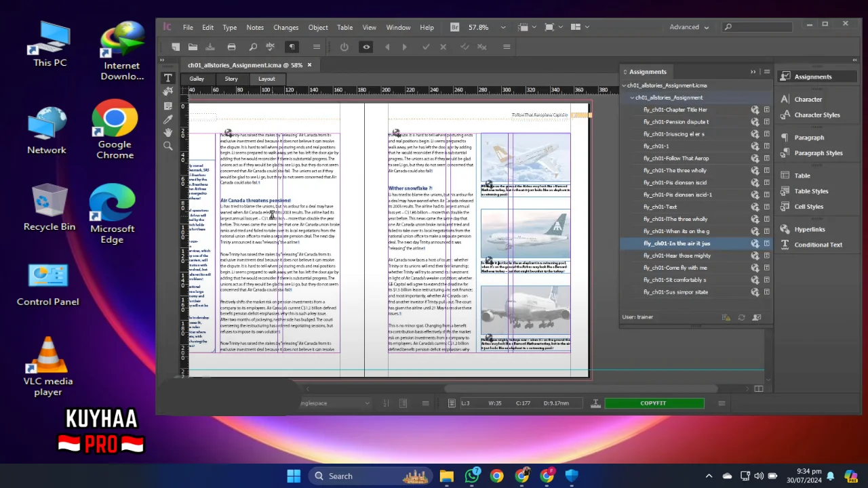Open the Table menu
This screenshot has width=868, height=488.
point(344,27)
